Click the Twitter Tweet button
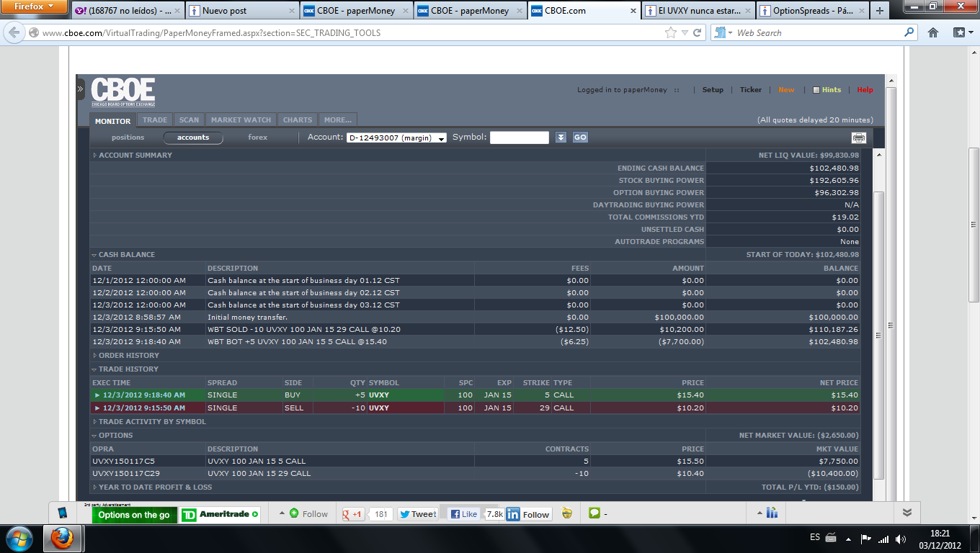The width and height of the screenshot is (980, 553). click(x=418, y=514)
